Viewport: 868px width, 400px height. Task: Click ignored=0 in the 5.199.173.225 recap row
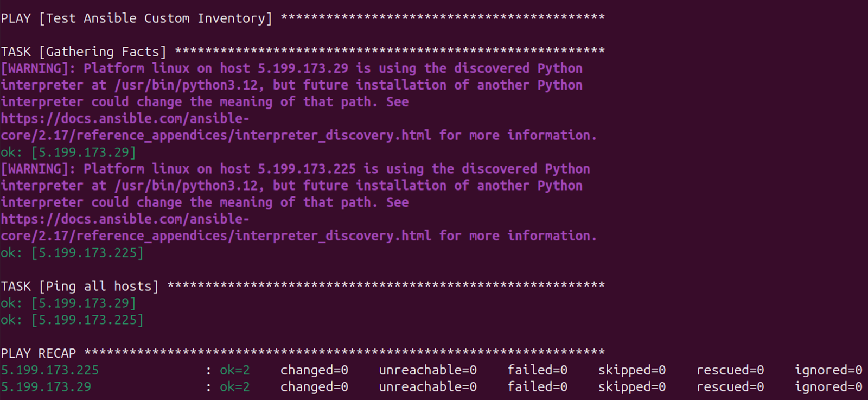828,371
